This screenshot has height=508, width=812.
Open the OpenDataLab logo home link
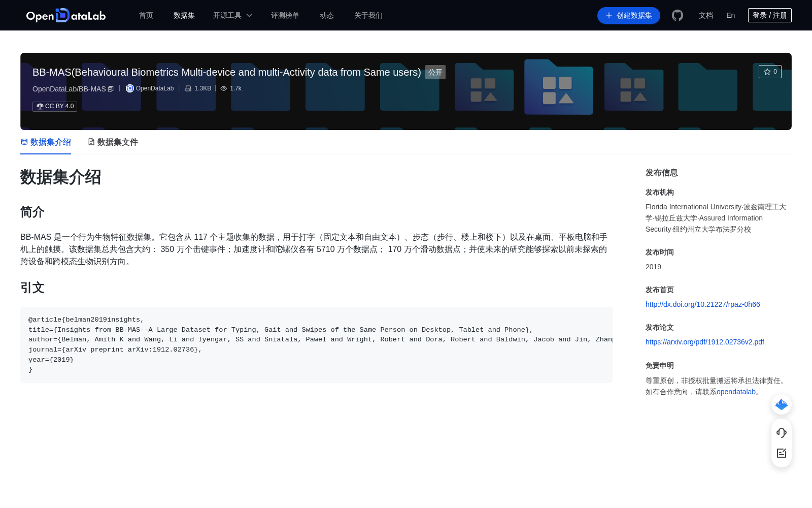66,16
